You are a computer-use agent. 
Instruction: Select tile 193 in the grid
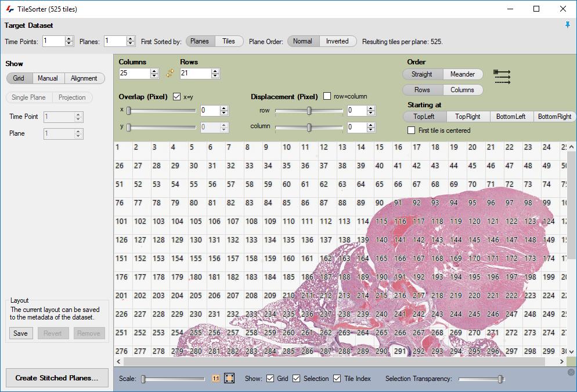point(439,281)
